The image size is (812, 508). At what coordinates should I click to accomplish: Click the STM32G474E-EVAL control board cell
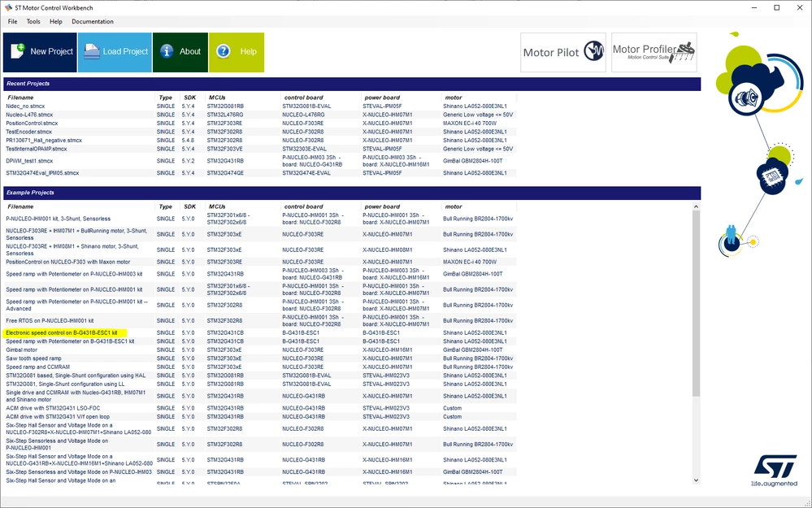click(306, 173)
